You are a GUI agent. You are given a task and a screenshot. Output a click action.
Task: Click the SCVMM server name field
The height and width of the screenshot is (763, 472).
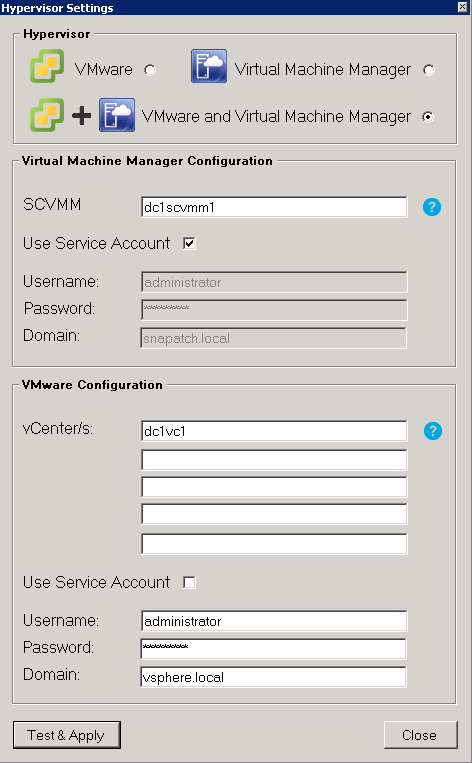(x=274, y=207)
